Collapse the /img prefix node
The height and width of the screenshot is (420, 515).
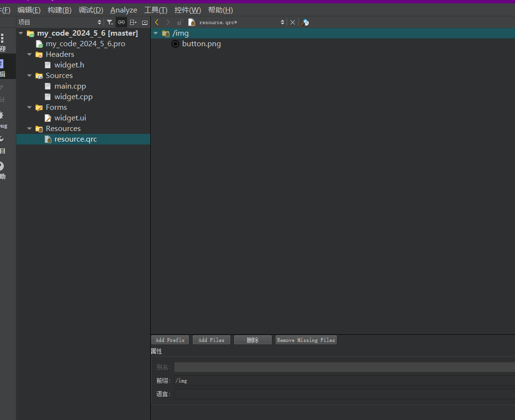tap(156, 33)
